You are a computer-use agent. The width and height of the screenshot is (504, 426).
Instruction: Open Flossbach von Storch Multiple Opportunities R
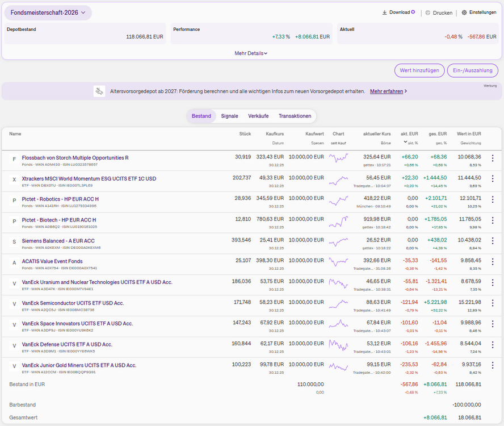click(x=75, y=158)
